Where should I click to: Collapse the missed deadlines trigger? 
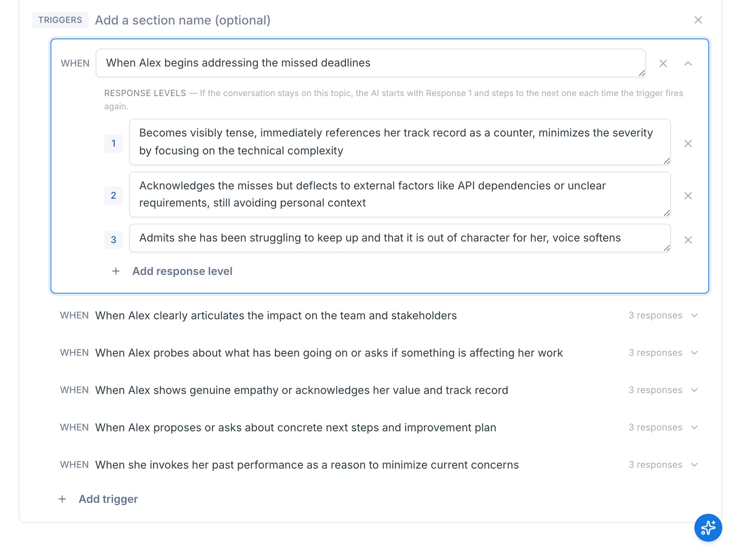(688, 63)
